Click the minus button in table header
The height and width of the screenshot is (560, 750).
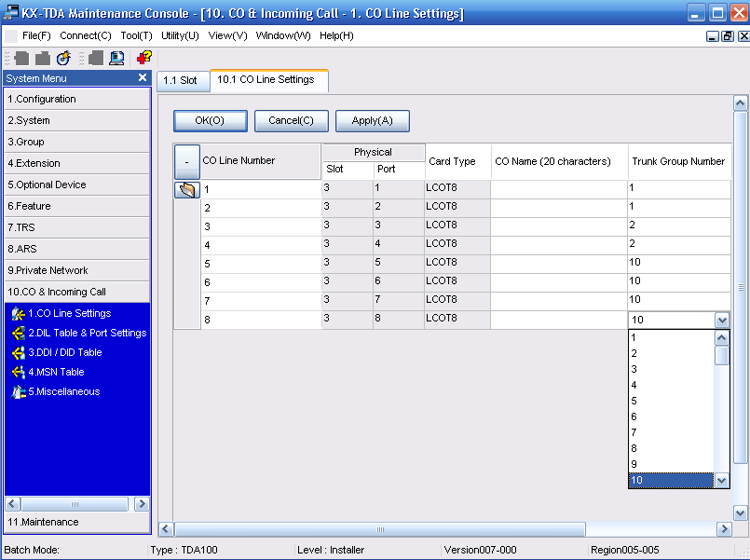point(187,162)
